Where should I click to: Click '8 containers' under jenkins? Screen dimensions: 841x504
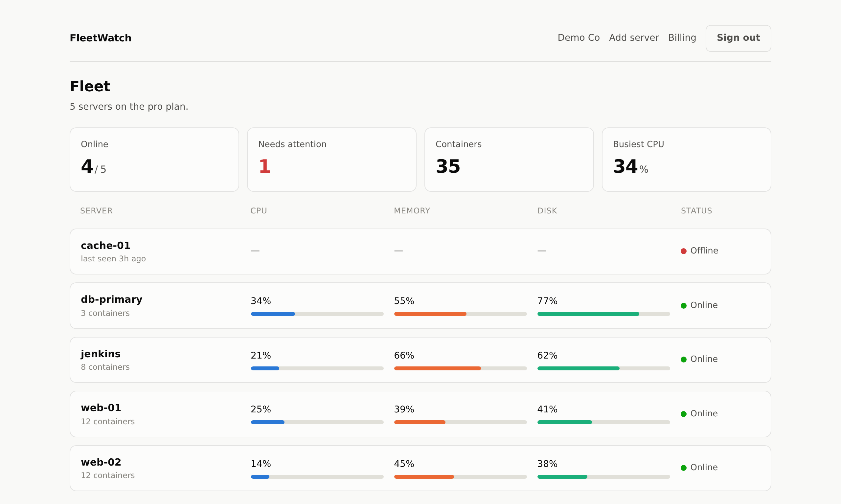tap(105, 367)
